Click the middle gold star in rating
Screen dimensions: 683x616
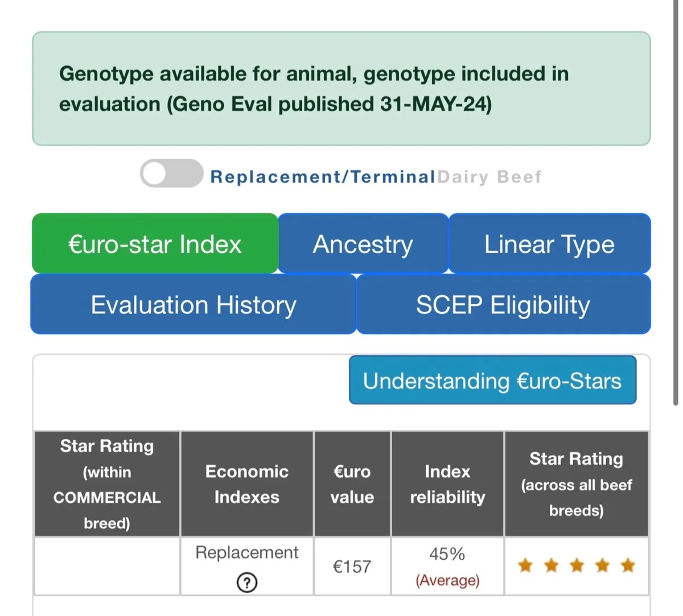(577, 565)
